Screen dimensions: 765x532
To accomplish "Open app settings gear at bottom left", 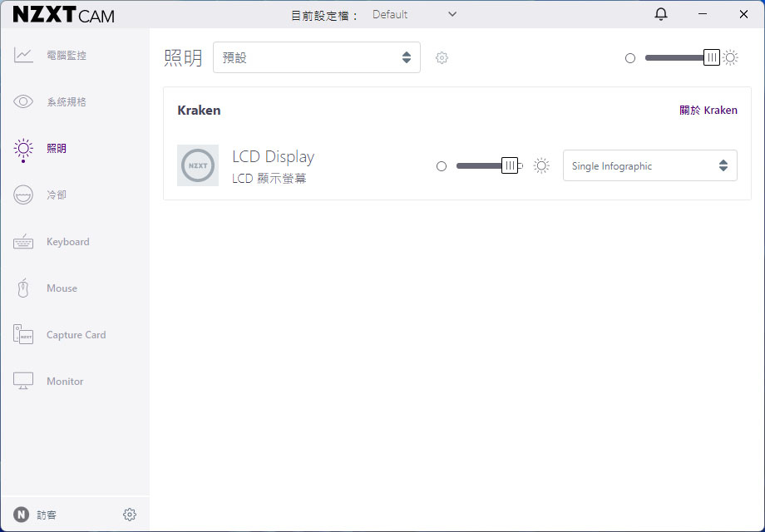I will (129, 515).
